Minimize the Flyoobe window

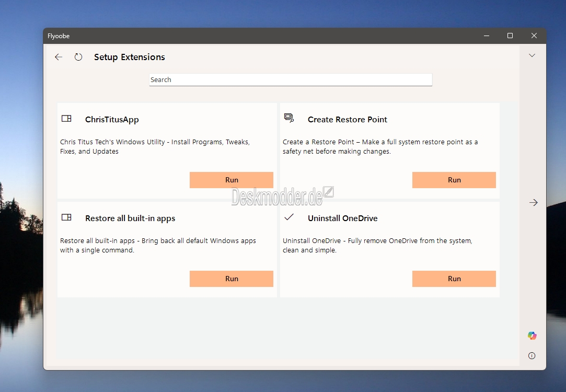pos(487,36)
